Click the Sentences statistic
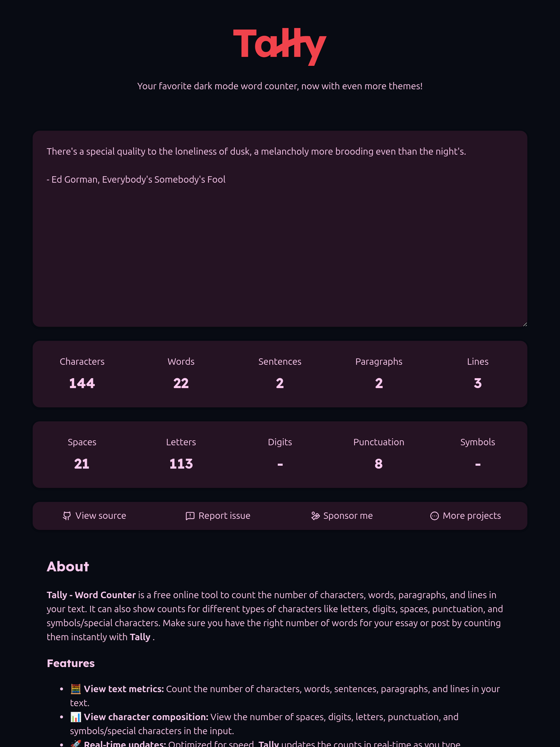This screenshot has width=560, height=747. point(280,374)
